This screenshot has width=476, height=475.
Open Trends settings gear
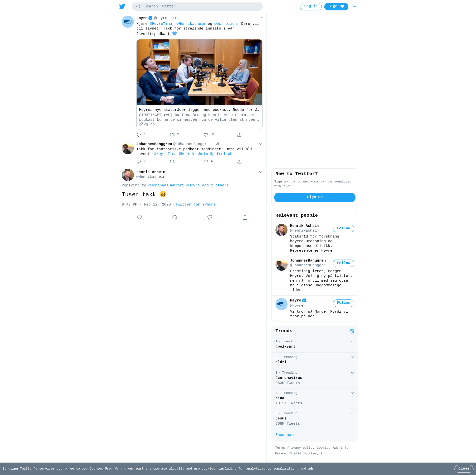coord(352,331)
